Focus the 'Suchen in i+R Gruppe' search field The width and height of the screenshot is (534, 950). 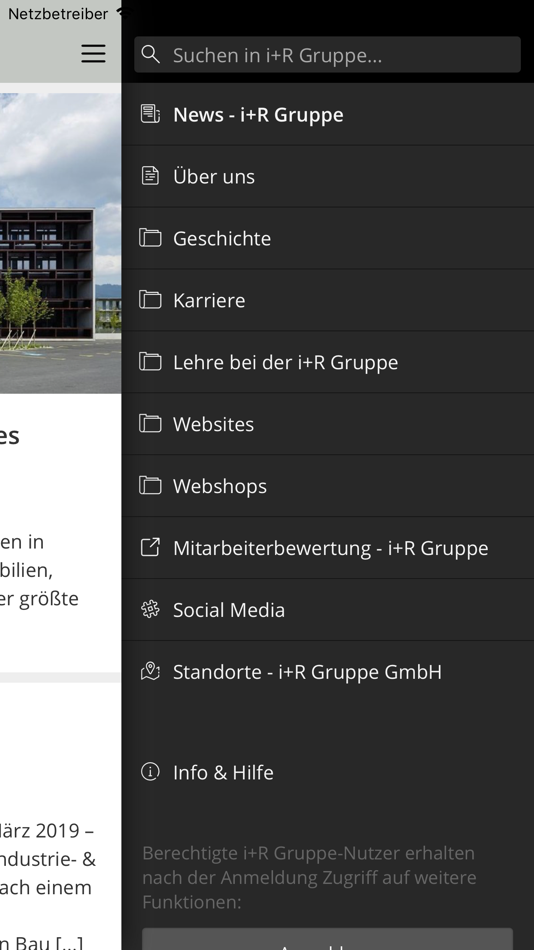click(x=327, y=55)
